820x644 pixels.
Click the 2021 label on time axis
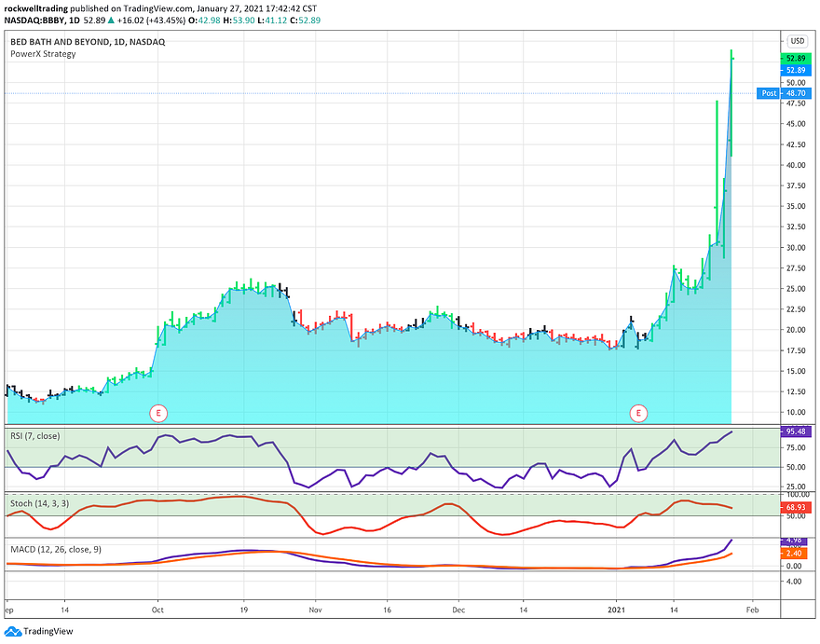(616, 610)
